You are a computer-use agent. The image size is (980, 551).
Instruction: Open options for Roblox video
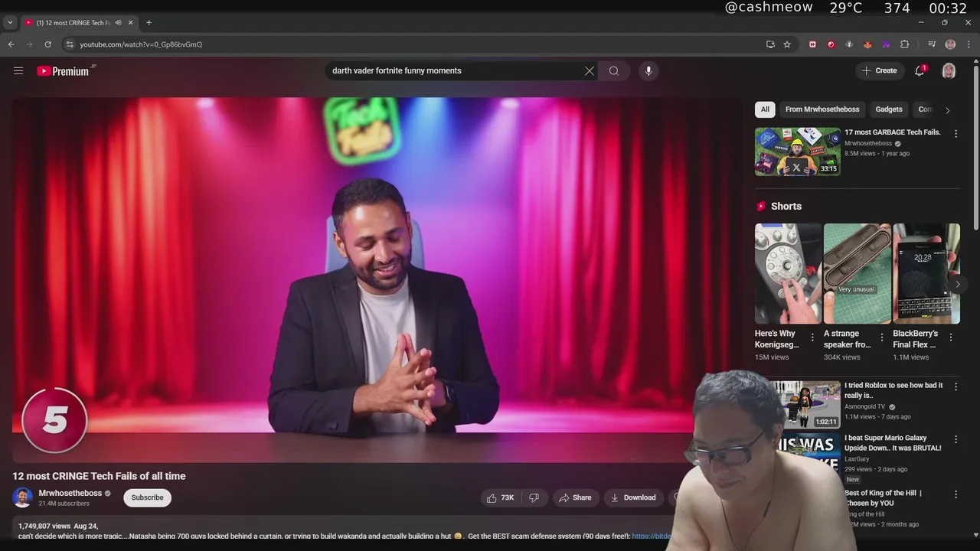tap(955, 386)
